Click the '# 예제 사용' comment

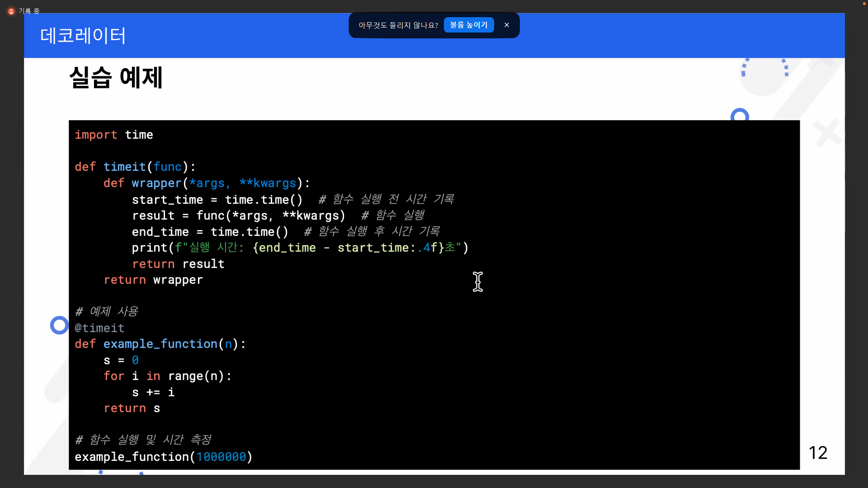point(107,311)
